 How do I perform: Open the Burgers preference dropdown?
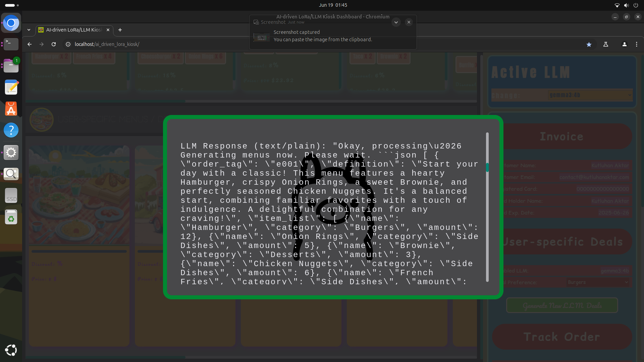(597, 282)
